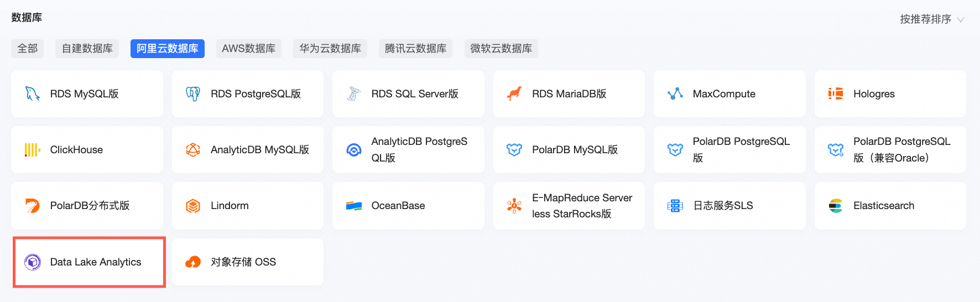The width and height of the screenshot is (980, 302).
Task: Click the OceanBase icon
Action: click(353, 206)
